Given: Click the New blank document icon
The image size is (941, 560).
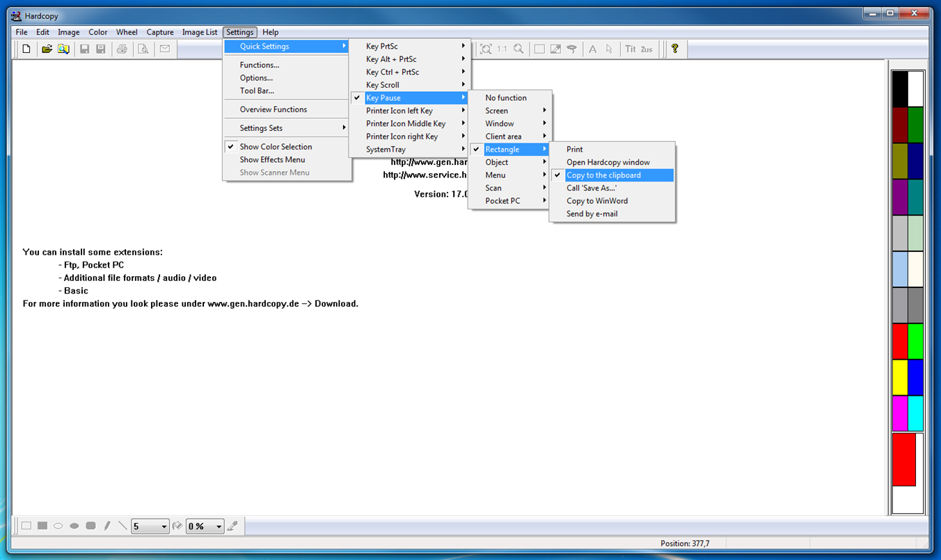Looking at the screenshot, I should pos(26,49).
